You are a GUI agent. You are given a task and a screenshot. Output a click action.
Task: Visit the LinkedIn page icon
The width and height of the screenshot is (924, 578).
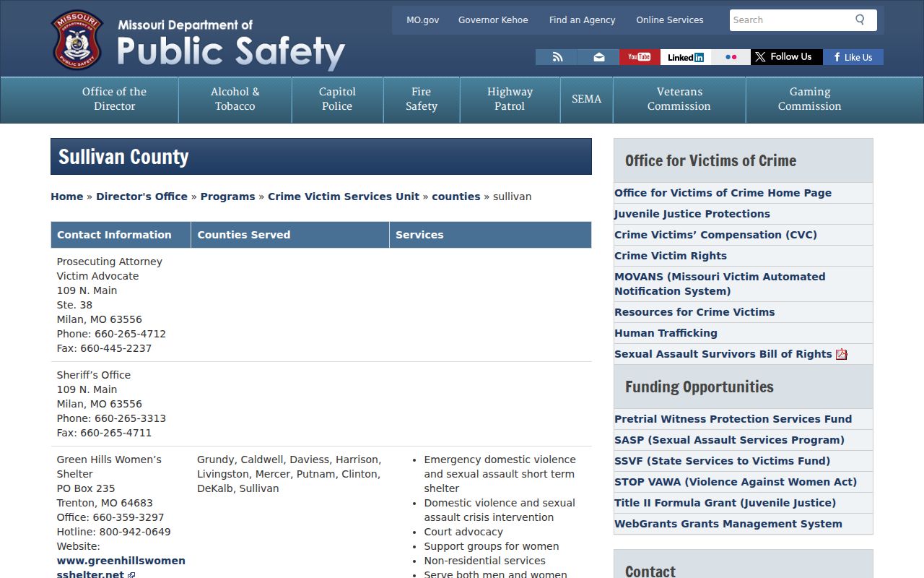[686, 57]
